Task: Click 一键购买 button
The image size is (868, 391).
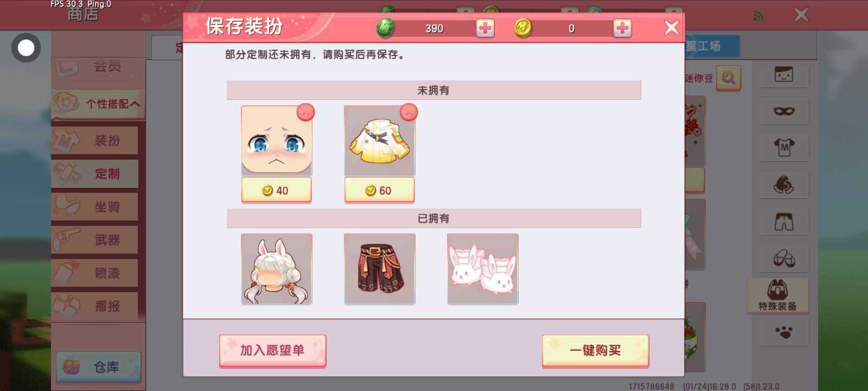Action: pos(595,351)
